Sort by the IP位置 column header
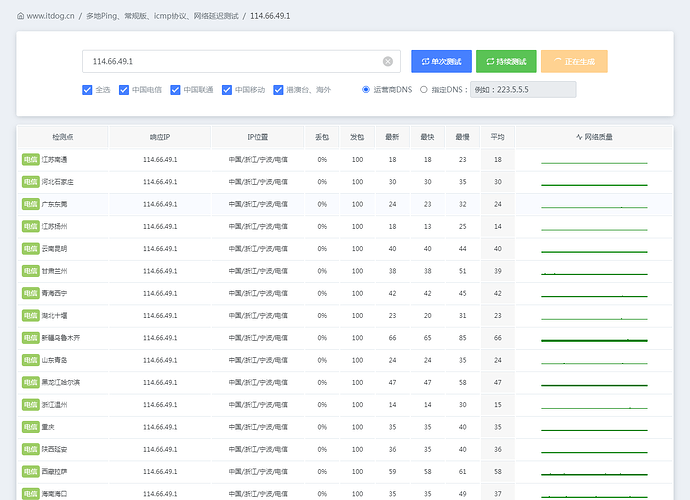 [x=258, y=137]
